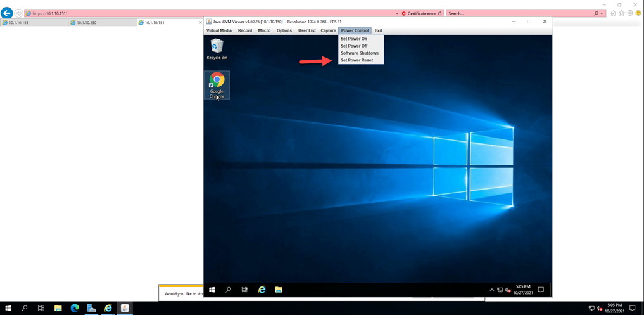The image size is (644, 315).
Task: Show hidden icons on remote system tray
Action: tap(492, 290)
